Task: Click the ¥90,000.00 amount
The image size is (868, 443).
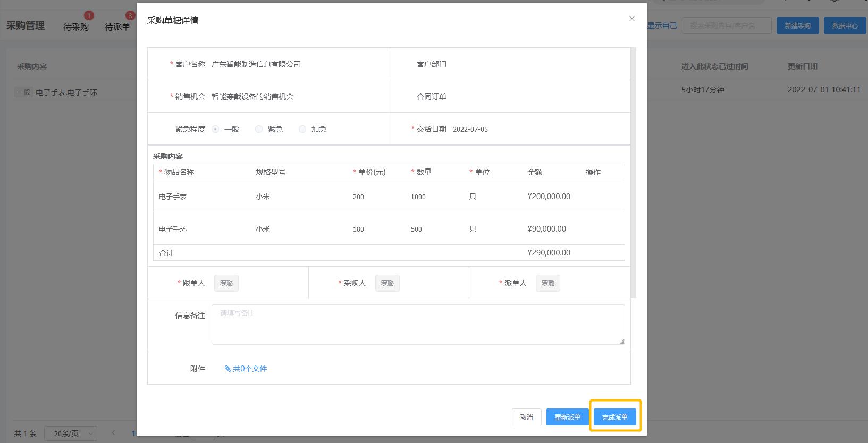Action: tap(547, 229)
